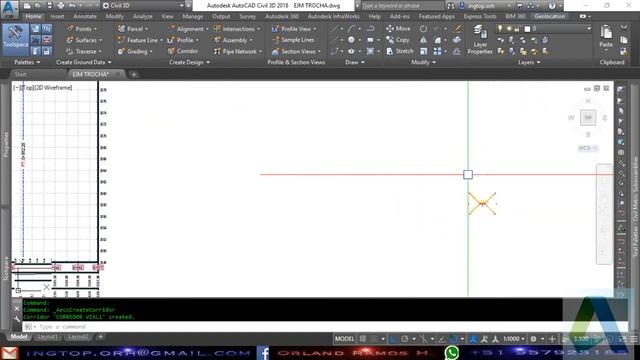Toggle polar tracking in status bar

[404, 339]
